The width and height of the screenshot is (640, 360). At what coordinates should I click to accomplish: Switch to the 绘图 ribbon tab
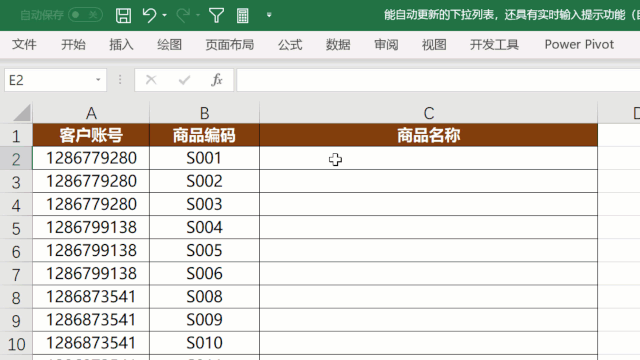[x=169, y=44]
